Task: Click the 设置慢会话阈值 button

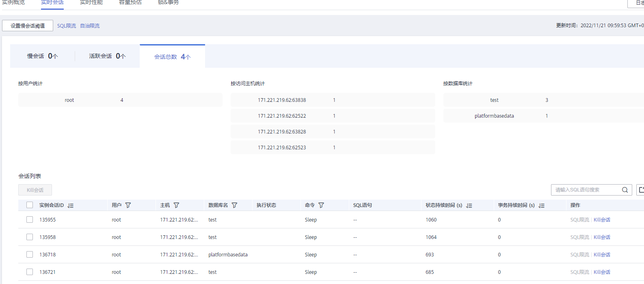Action: click(x=28, y=26)
